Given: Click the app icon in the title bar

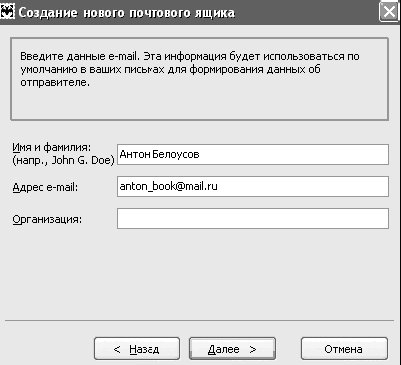Looking at the screenshot, I should 7,12.
